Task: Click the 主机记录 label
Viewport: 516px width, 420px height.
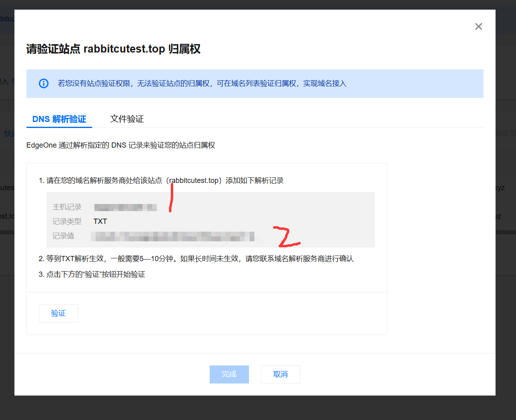Action: 67,207
